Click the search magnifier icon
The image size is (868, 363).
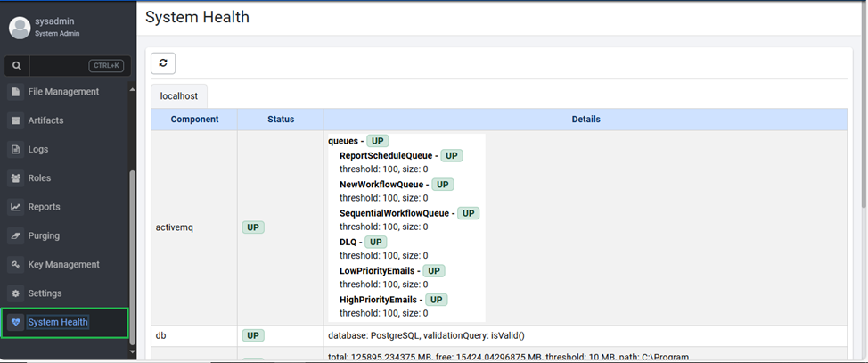pos(17,66)
